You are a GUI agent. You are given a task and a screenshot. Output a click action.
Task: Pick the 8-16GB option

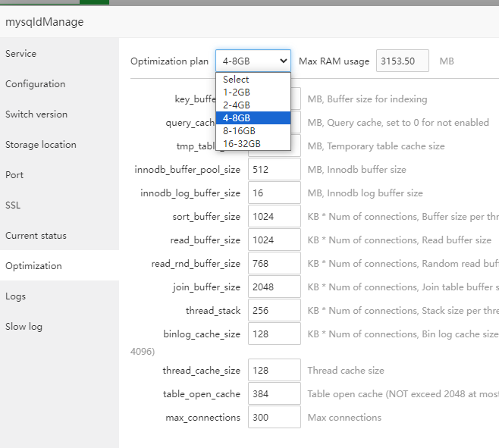pos(239,130)
